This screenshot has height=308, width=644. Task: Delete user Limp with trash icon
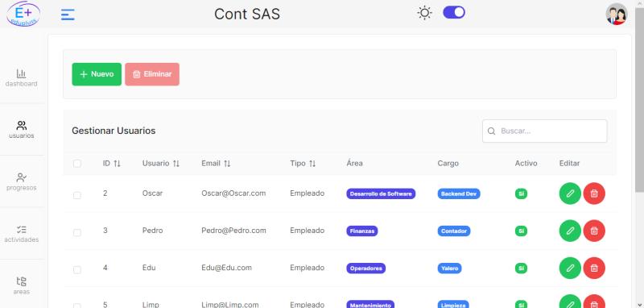[594, 302]
